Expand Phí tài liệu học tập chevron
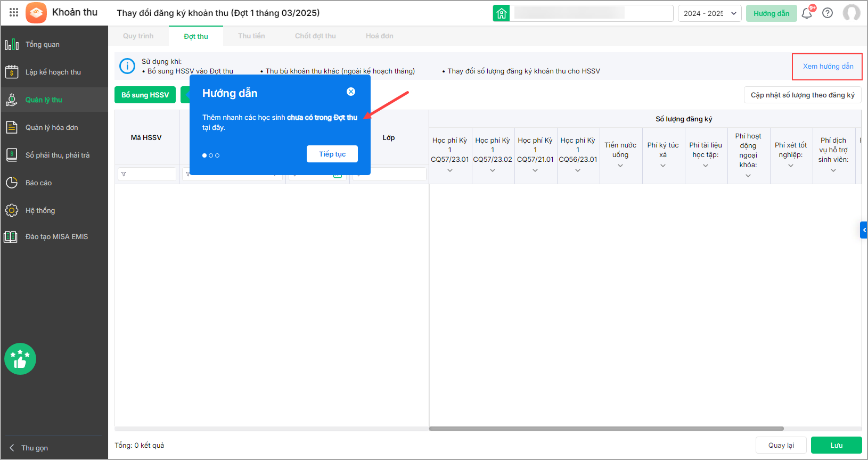Viewport: 868px width, 460px height. tap(706, 166)
